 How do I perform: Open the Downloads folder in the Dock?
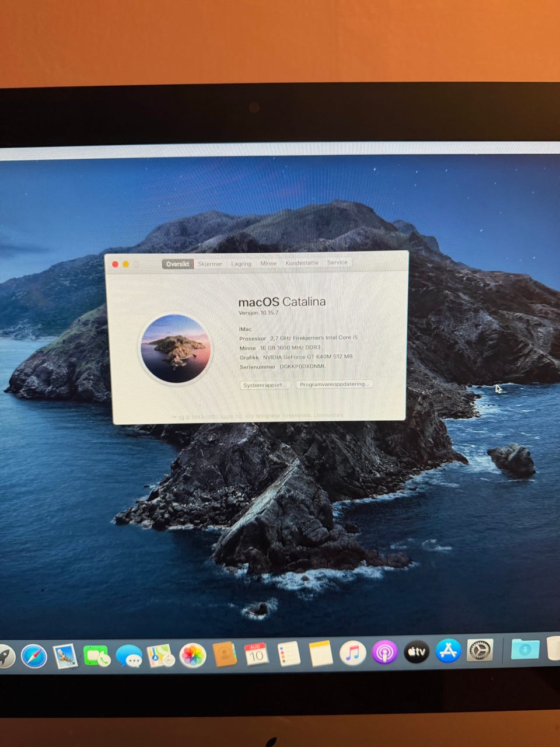[x=525, y=649]
